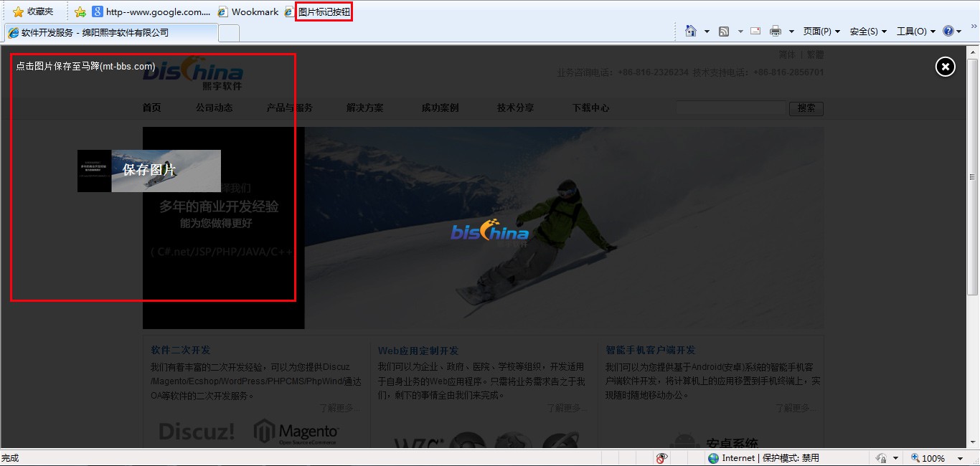Open the Wookmark bookmark
Viewport: 980px width, 466px height.
point(248,11)
